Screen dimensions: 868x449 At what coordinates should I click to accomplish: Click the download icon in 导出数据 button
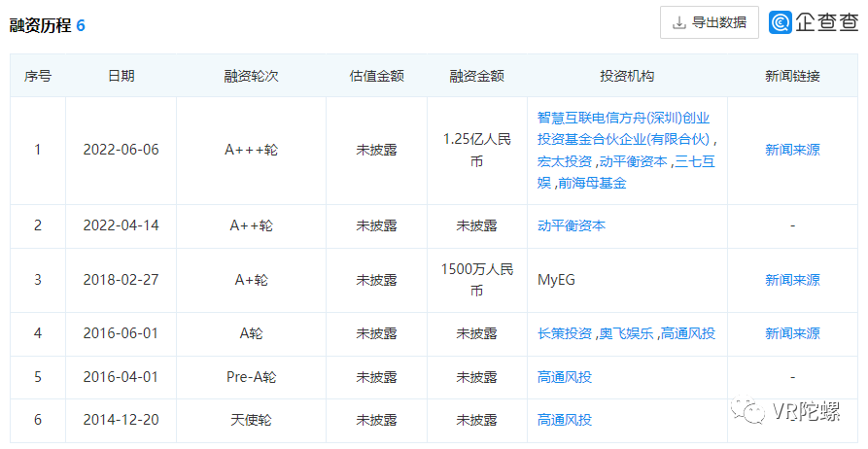tap(678, 22)
